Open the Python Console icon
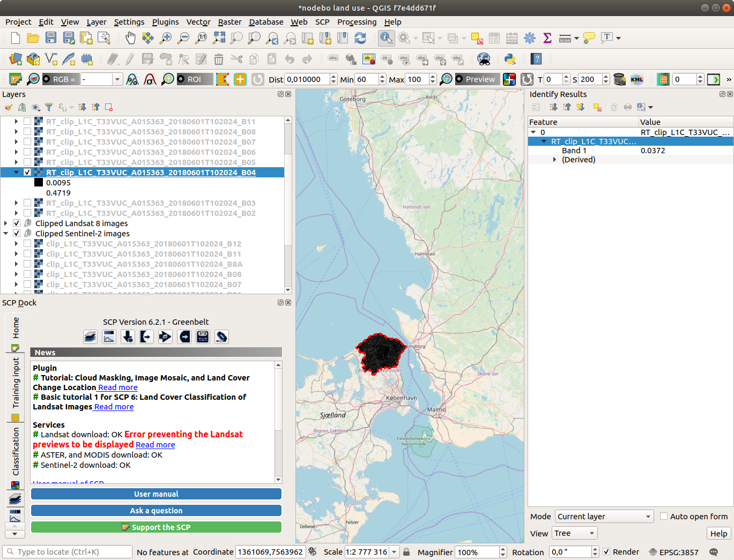Image resolution: width=734 pixels, height=560 pixels. (x=510, y=59)
